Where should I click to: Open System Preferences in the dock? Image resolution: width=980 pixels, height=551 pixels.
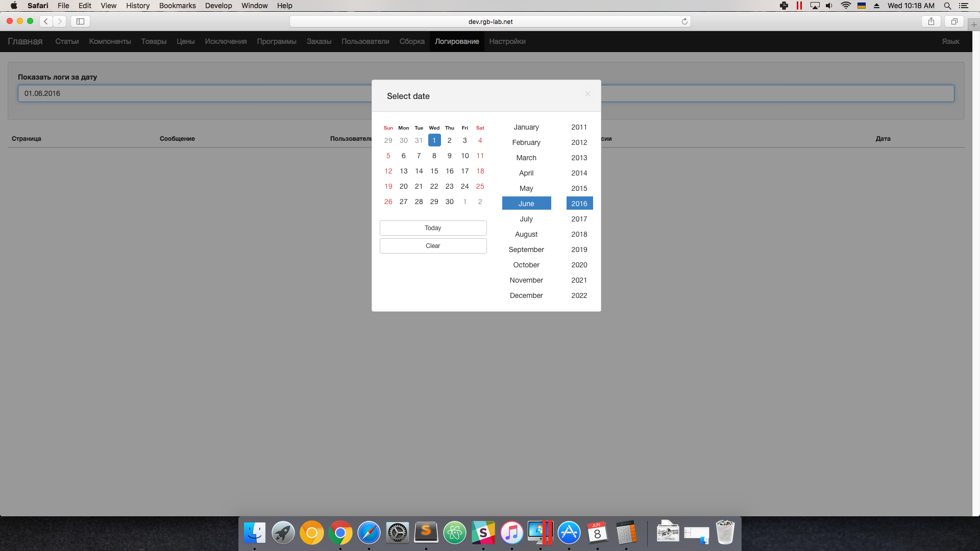(397, 533)
